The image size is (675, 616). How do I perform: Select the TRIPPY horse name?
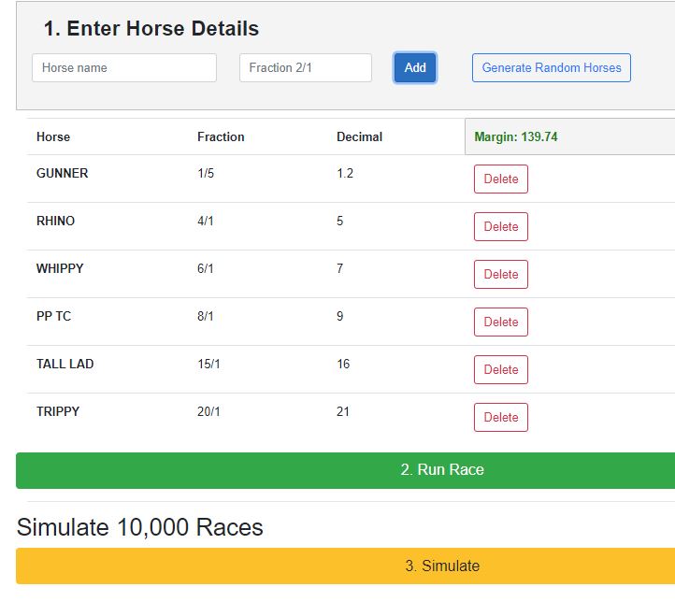tap(58, 411)
